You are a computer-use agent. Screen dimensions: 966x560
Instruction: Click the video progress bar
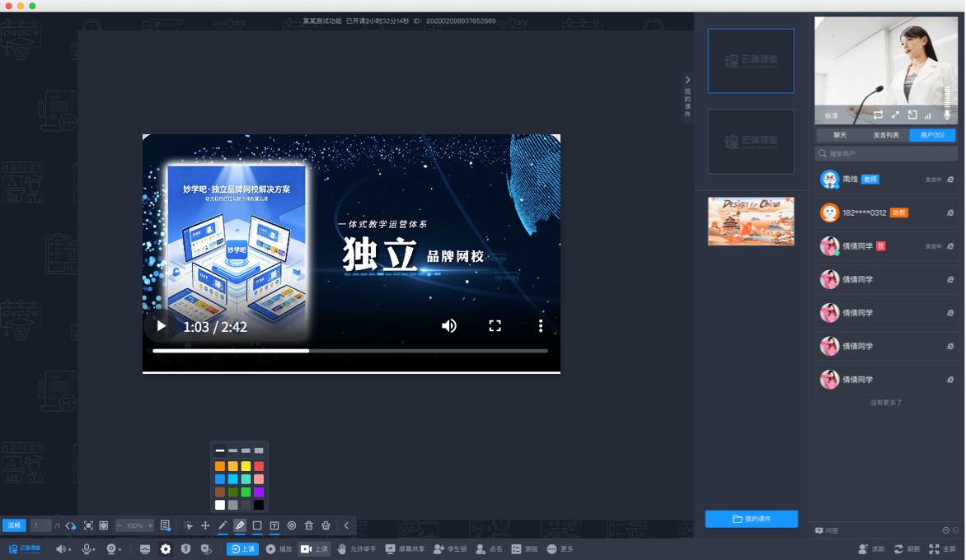pyautogui.click(x=350, y=351)
